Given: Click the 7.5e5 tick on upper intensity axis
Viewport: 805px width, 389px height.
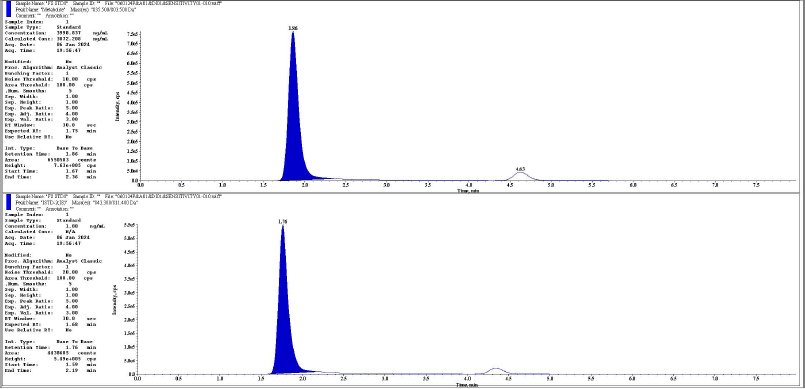Looking at the screenshot, I should click(131, 34).
